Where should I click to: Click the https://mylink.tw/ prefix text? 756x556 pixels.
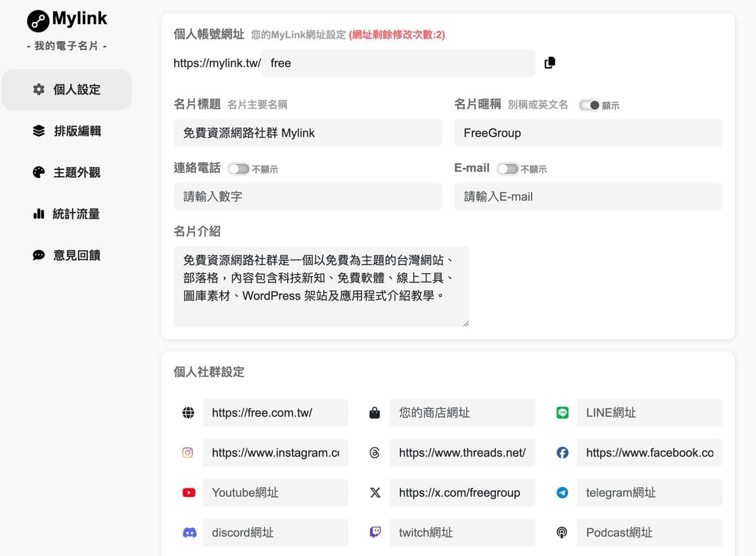(x=217, y=63)
